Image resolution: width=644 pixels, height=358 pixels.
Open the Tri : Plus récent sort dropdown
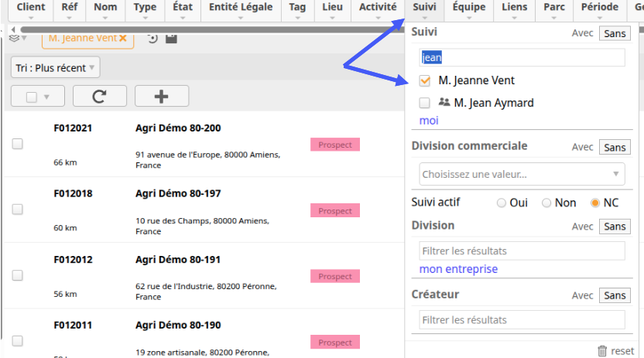[x=55, y=68]
